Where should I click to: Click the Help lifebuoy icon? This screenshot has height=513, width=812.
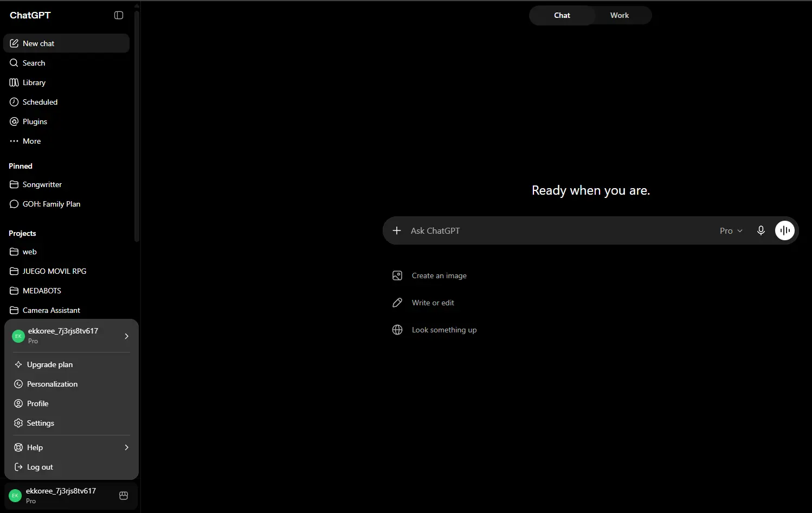(18, 447)
